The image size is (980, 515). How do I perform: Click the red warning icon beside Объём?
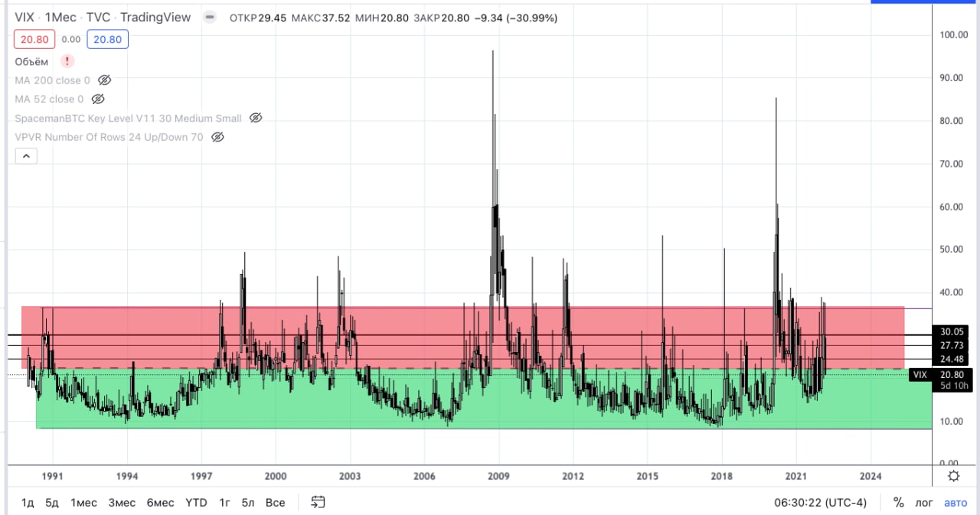67,61
